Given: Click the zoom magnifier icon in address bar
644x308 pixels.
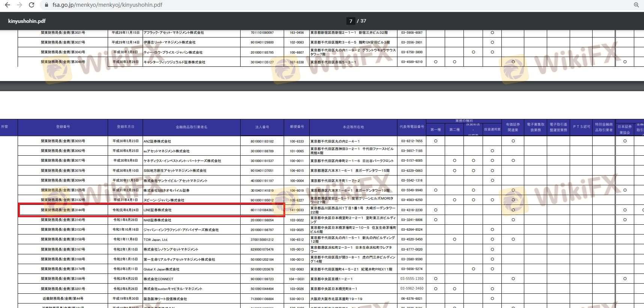Looking at the screenshot, I should coord(636,5).
